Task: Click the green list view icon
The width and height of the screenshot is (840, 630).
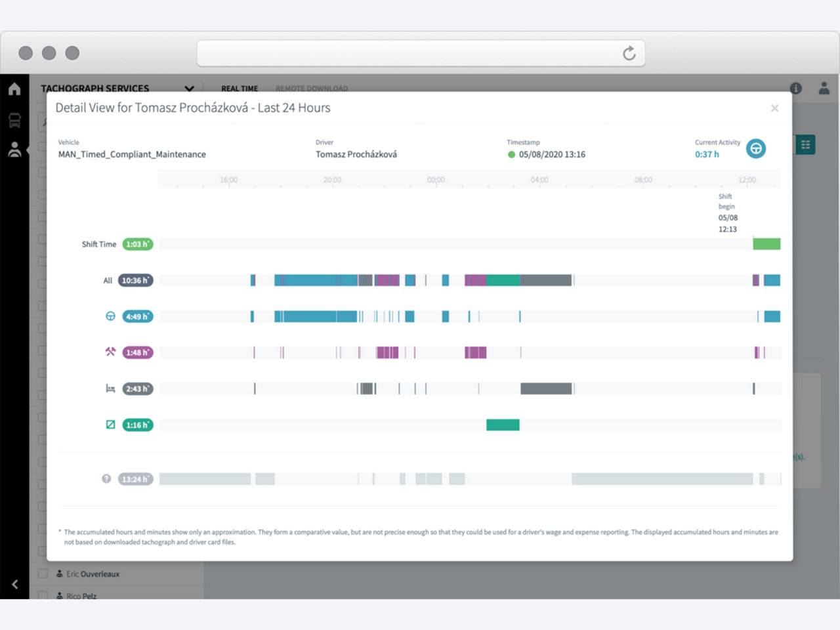Action: pos(805,145)
